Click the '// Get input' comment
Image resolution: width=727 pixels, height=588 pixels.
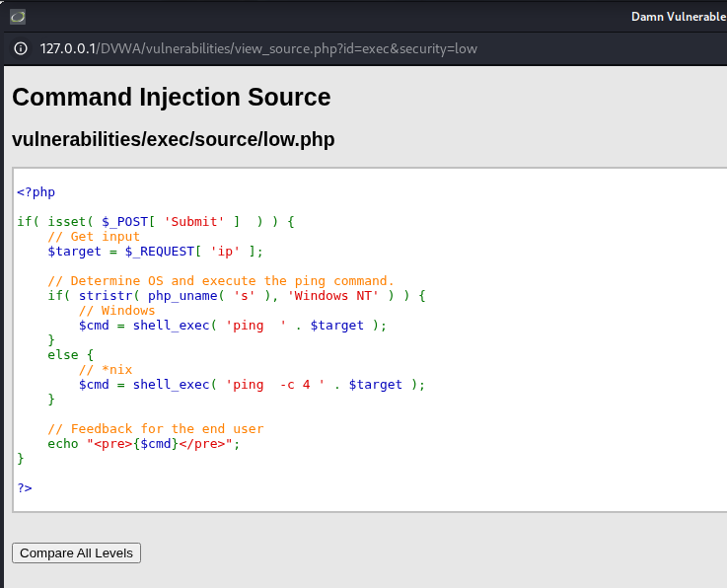point(94,237)
